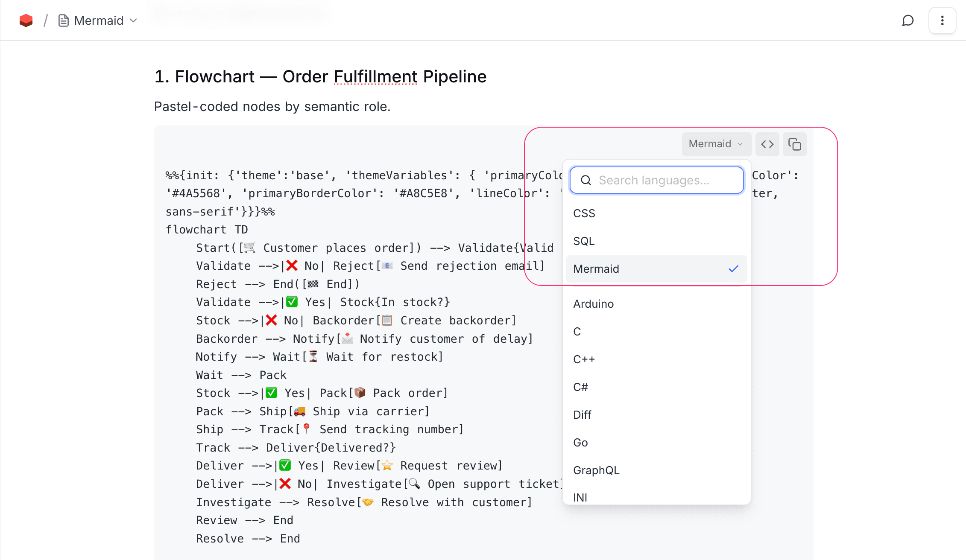Click the red cube workspace logo
966x560 pixels.
coord(26,20)
